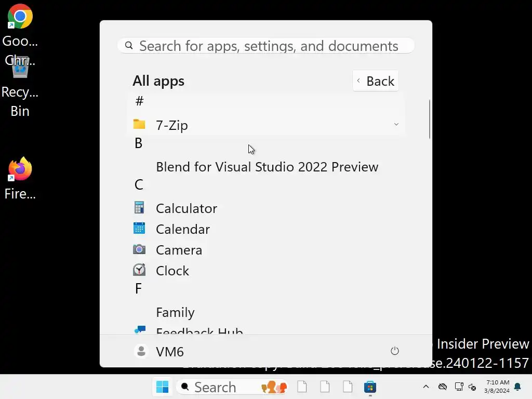This screenshot has width=532, height=399.
Task: Open the Calculator app
Action: (x=185, y=208)
